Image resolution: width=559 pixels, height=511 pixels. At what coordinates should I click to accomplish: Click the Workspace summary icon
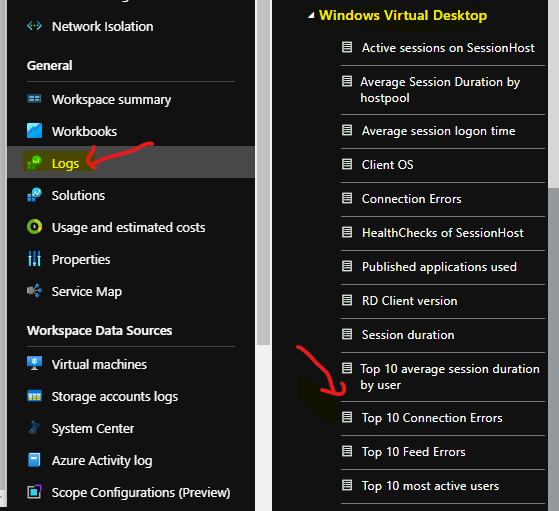34,99
